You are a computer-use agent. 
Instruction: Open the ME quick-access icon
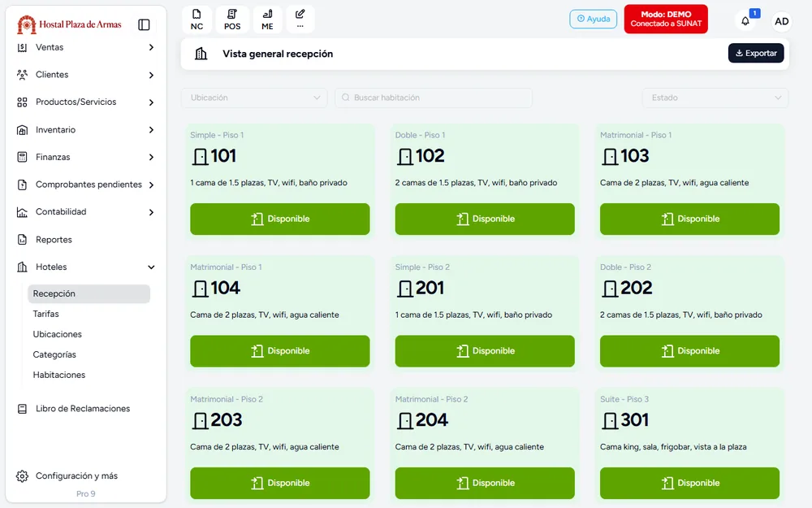point(267,20)
